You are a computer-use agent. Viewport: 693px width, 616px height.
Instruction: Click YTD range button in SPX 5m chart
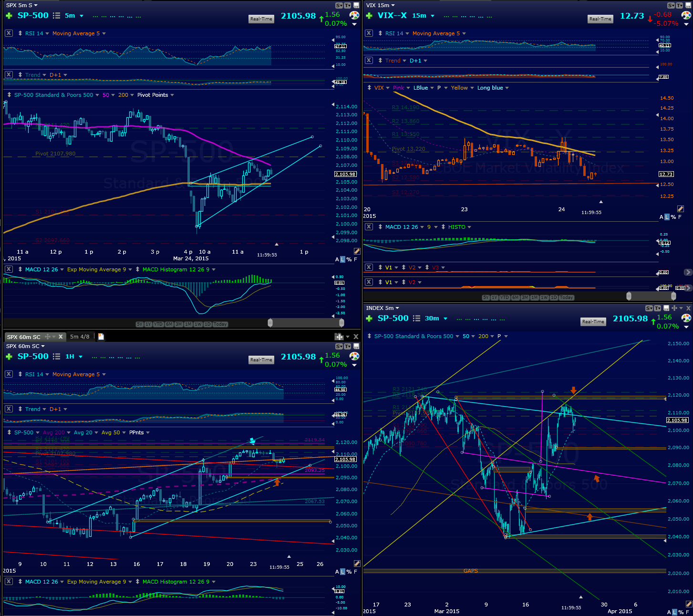pos(158,324)
